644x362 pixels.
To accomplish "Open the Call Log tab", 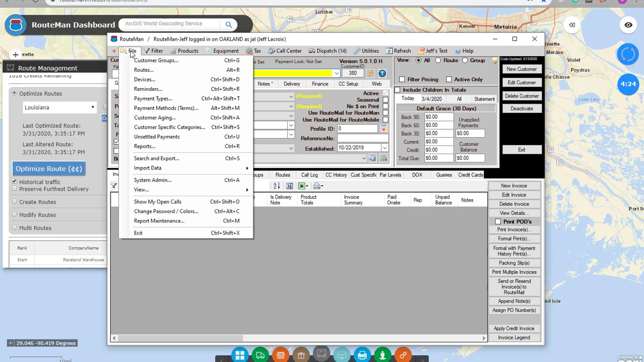I will coord(309,175).
